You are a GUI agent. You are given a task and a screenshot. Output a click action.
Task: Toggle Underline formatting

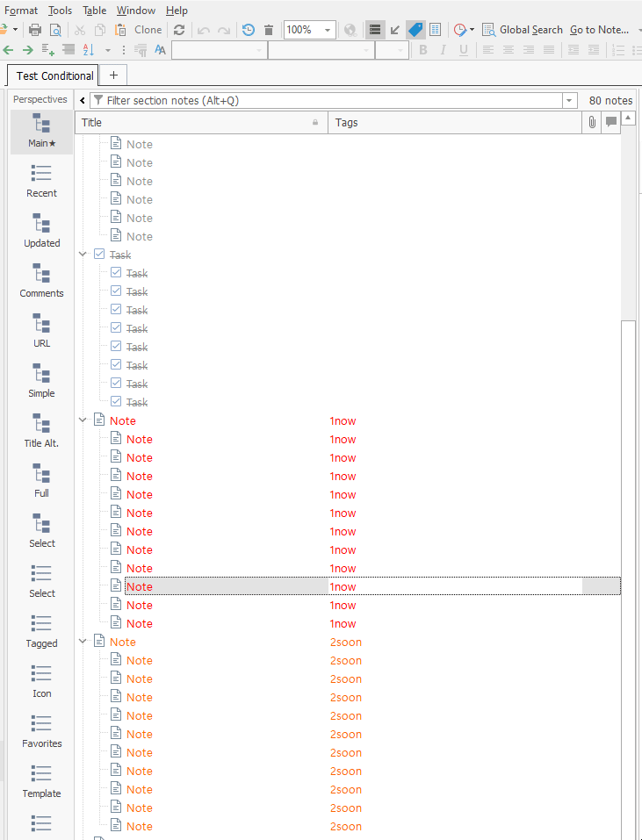[464, 50]
